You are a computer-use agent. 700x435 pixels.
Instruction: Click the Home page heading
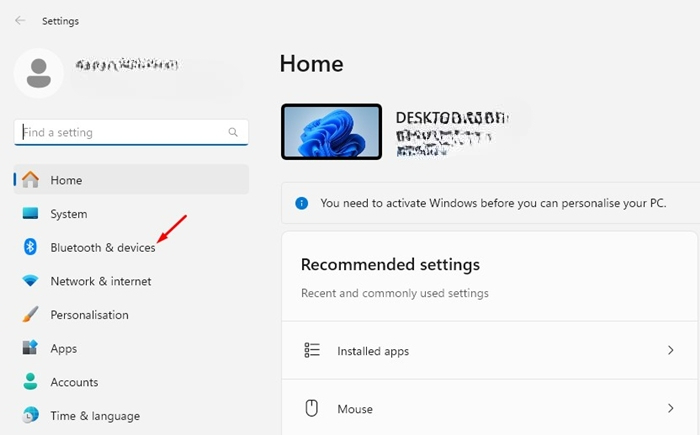point(312,64)
